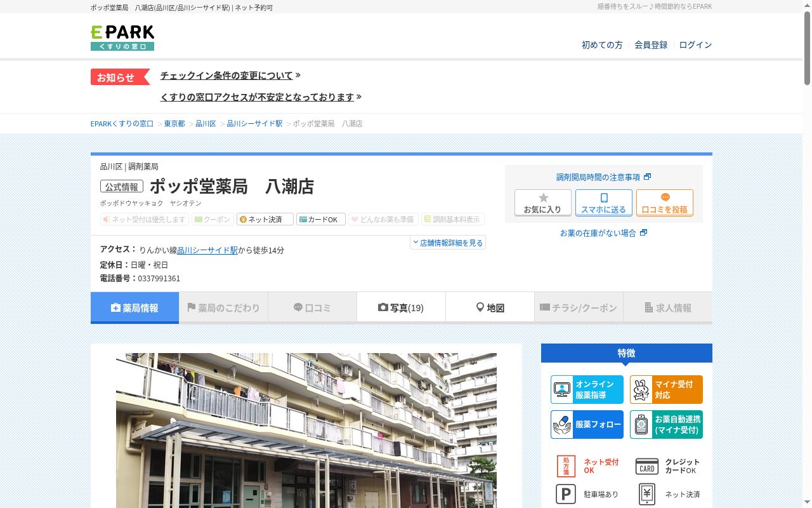The height and width of the screenshot is (508, 812).
Task: Click the ネット受付OK prescription icon
Action: pyautogui.click(x=566, y=466)
